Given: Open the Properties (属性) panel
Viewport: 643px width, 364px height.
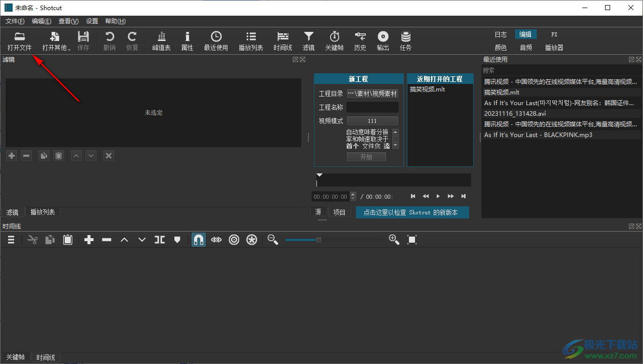Looking at the screenshot, I should 187,41.
